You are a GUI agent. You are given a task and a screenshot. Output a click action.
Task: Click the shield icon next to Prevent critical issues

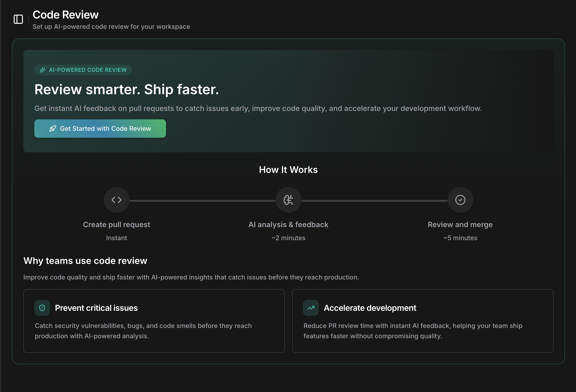42,308
